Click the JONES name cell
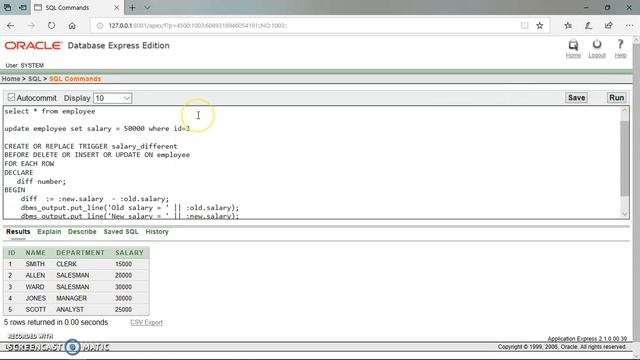 [x=36, y=298]
